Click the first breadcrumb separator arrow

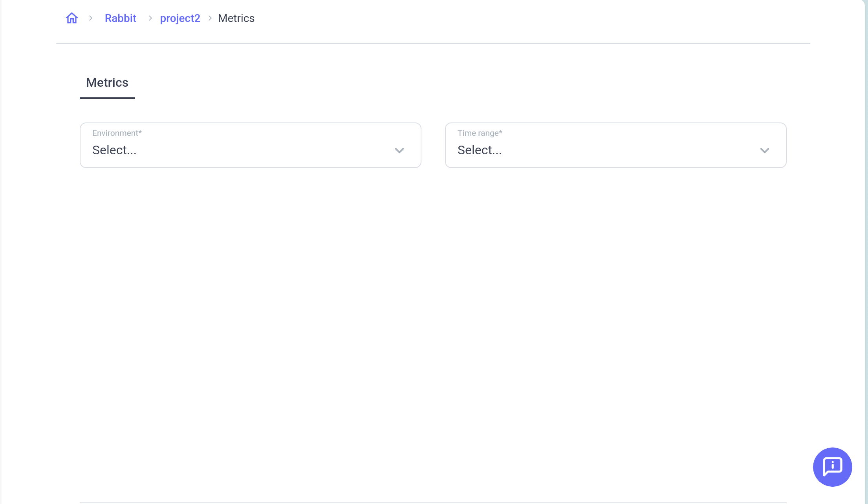pos(91,18)
